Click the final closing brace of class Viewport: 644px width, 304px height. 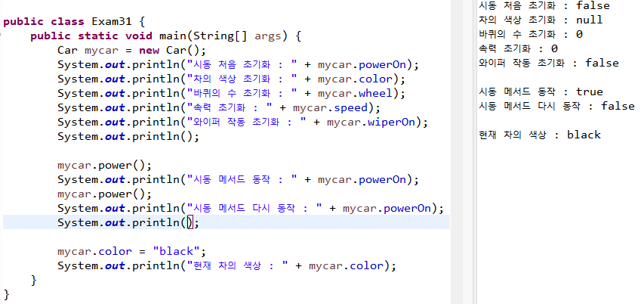pyautogui.click(x=6, y=294)
